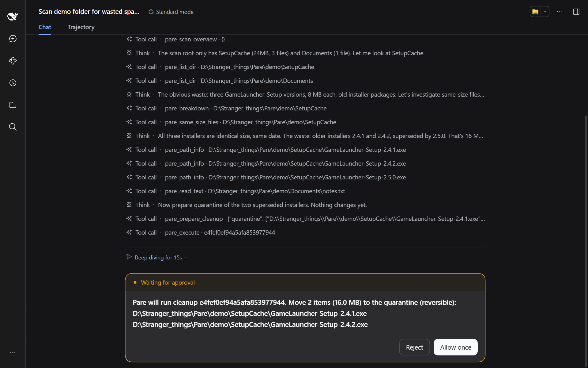
Task: Open search magnifier icon in sidebar
Action: click(x=13, y=127)
